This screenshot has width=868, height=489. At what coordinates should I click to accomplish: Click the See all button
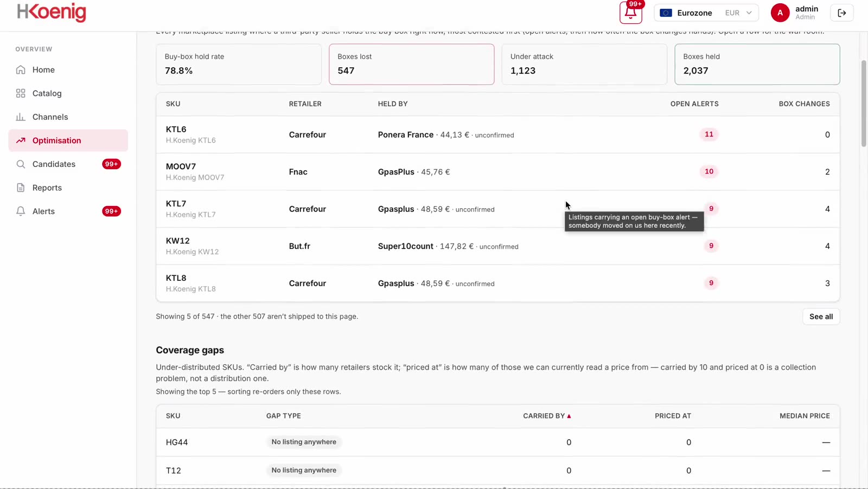click(x=821, y=317)
